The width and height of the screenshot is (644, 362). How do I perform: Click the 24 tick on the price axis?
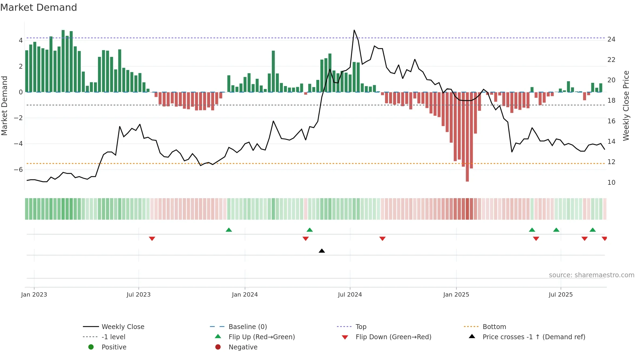point(611,39)
